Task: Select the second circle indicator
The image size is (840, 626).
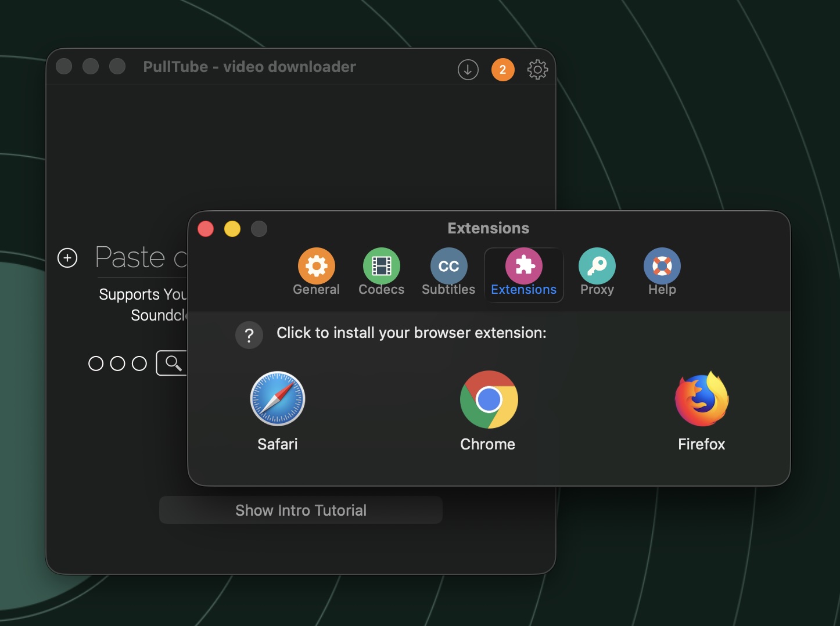Action: (x=117, y=364)
